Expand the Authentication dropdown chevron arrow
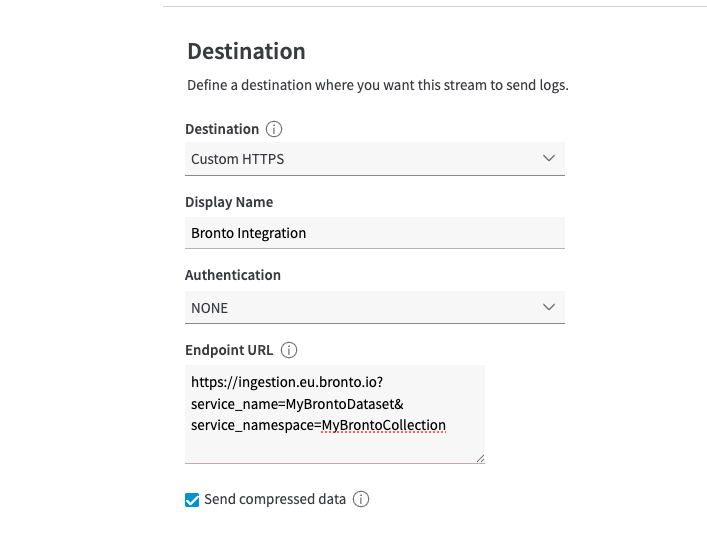Screen dimensions: 707x537 [548, 307]
